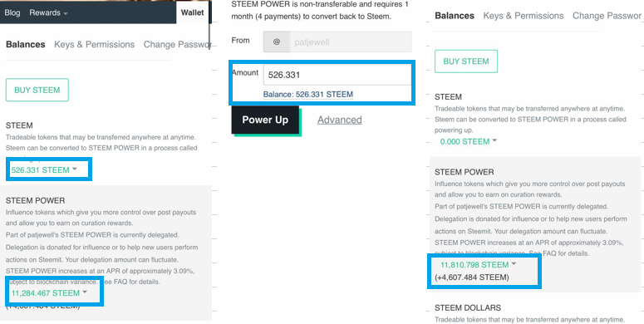Screen dimensions: 644x324
Task: Open Keys & Permissions tab in right panel
Action: [524, 16]
